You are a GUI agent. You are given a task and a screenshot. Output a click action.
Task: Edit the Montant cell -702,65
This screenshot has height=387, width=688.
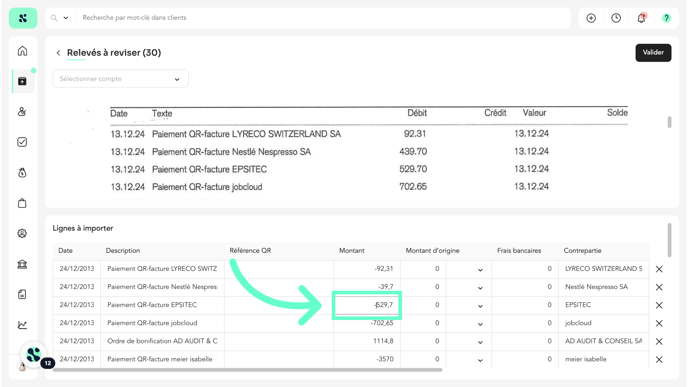367,323
